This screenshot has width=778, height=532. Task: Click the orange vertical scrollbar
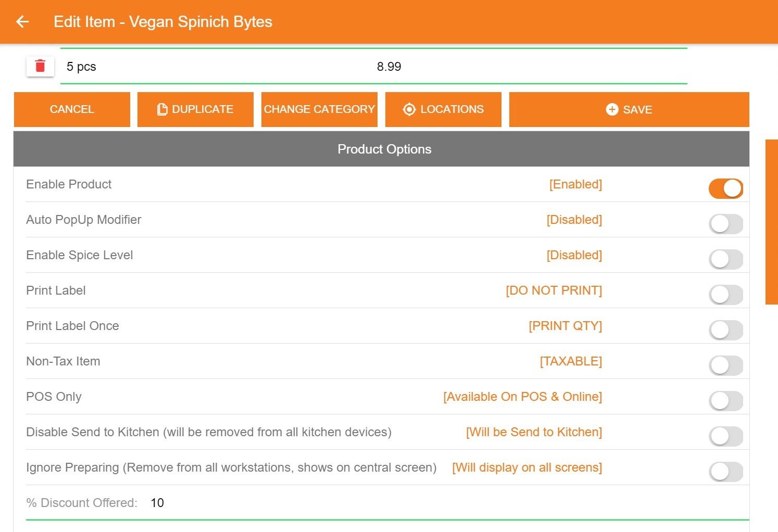pos(771,222)
